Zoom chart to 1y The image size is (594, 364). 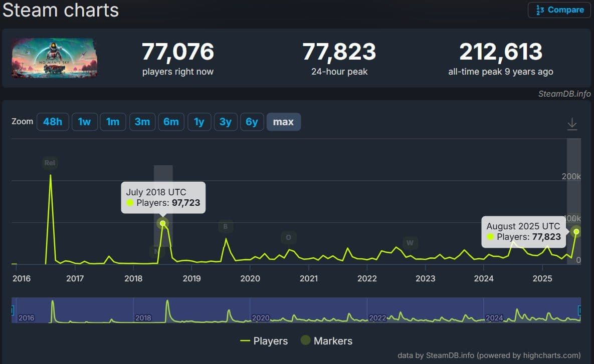click(x=200, y=122)
